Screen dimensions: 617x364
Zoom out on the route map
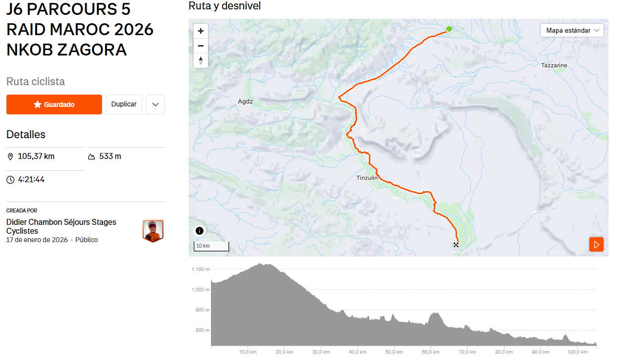201,46
